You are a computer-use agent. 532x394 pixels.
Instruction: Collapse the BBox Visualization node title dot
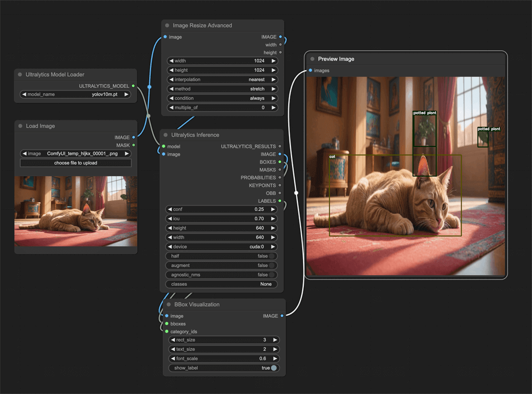tap(169, 305)
